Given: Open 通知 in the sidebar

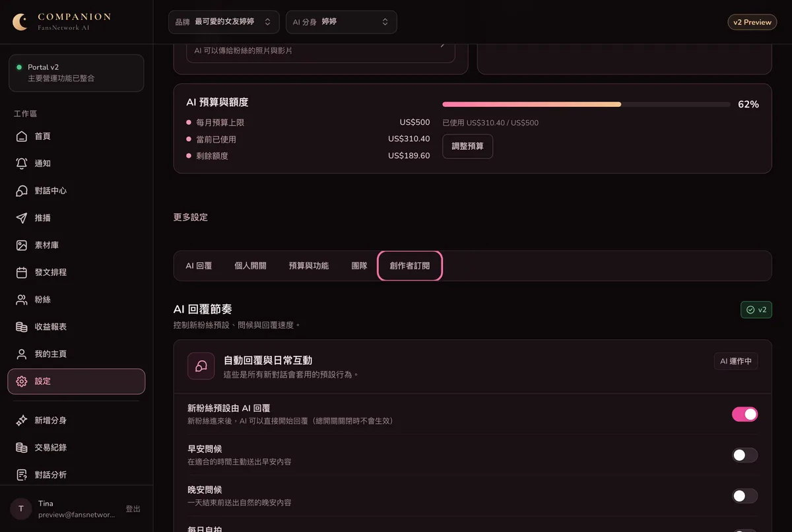Looking at the screenshot, I should pos(77,163).
